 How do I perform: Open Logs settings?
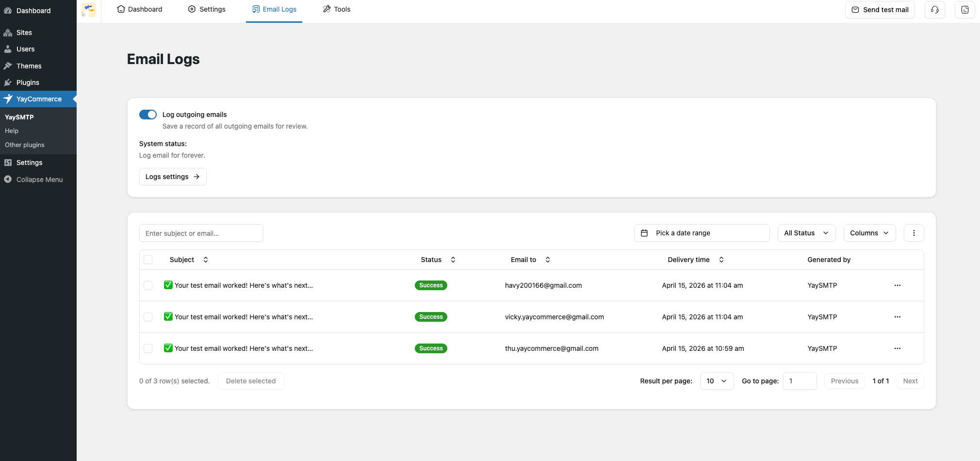(172, 177)
